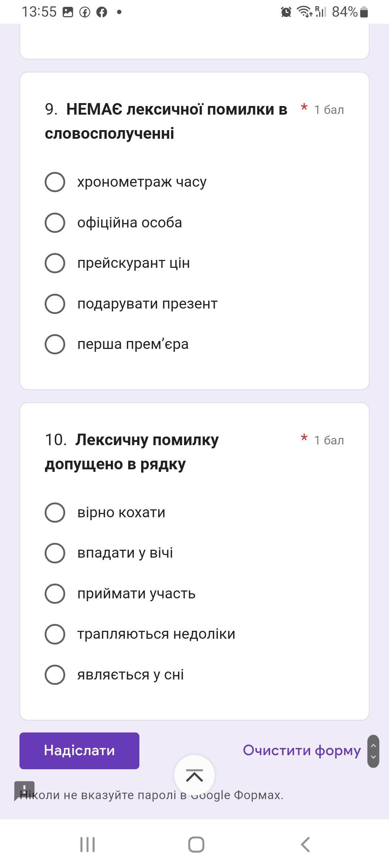Use the scroll handle on the right edge
The height and width of the screenshot is (868, 389).
point(373,751)
